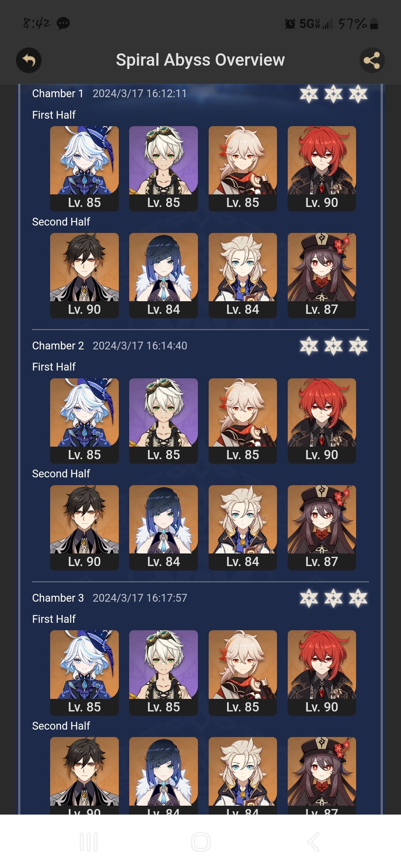Tap the Spiral Abyss Overview title
This screenshot has width=401, height=868.
point(200,60)
